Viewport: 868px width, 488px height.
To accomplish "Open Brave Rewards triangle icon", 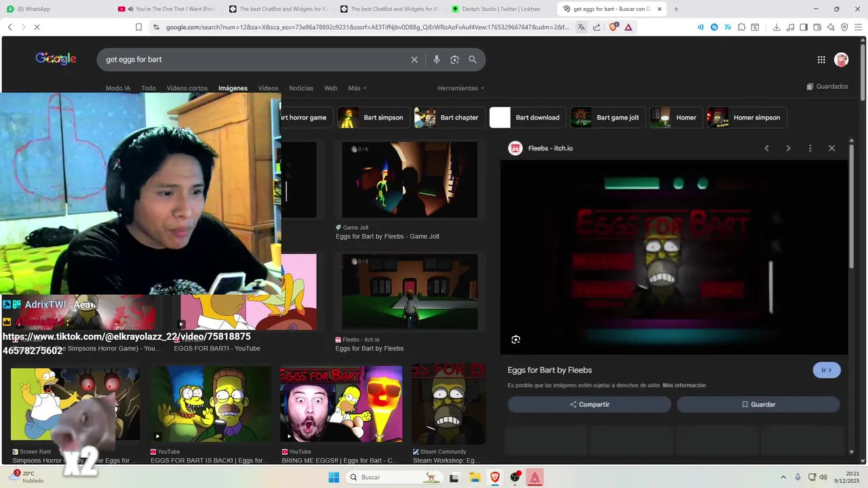I will (x=629, y=27).
